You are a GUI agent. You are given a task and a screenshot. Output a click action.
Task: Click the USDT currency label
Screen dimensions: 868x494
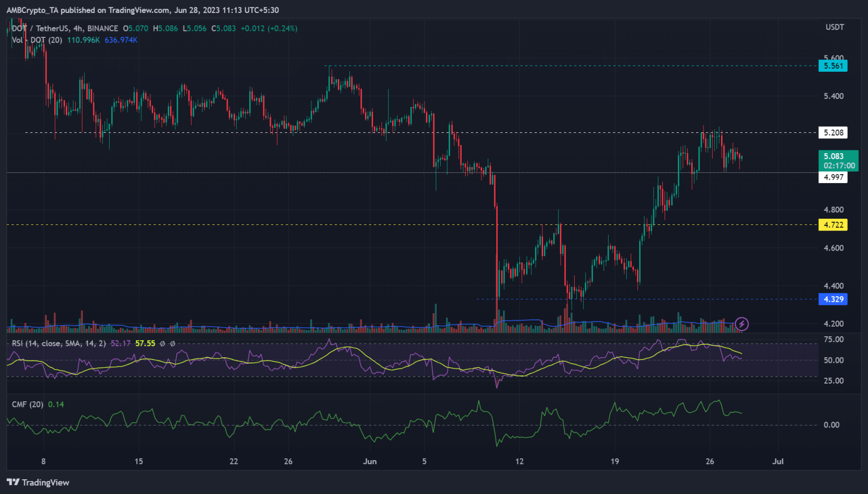835,27
